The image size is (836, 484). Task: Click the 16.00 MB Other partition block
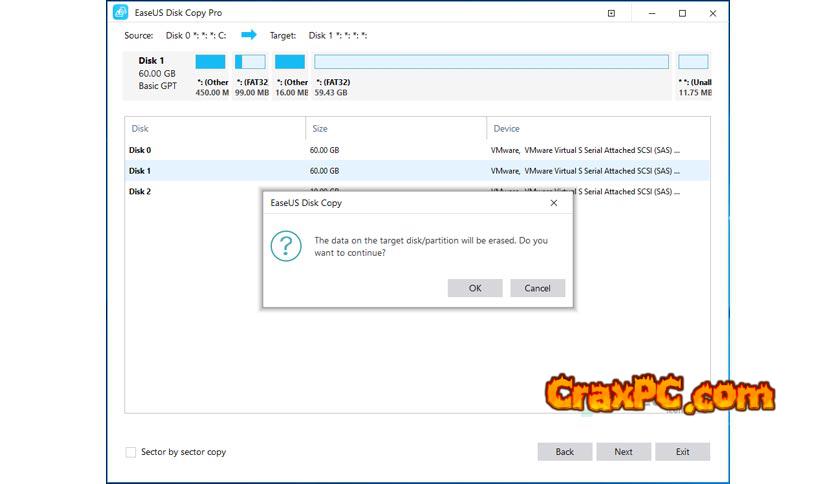point(290,62)
